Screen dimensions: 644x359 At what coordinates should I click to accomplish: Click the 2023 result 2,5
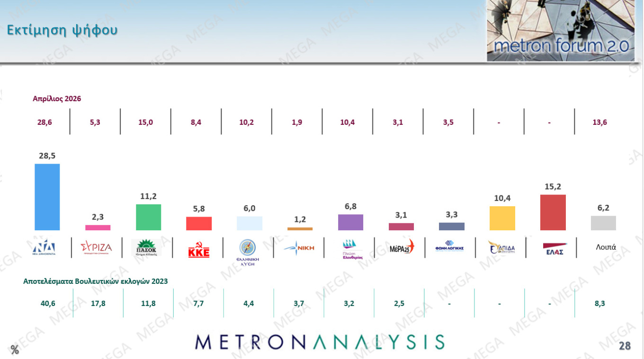(x=399, y=304)
